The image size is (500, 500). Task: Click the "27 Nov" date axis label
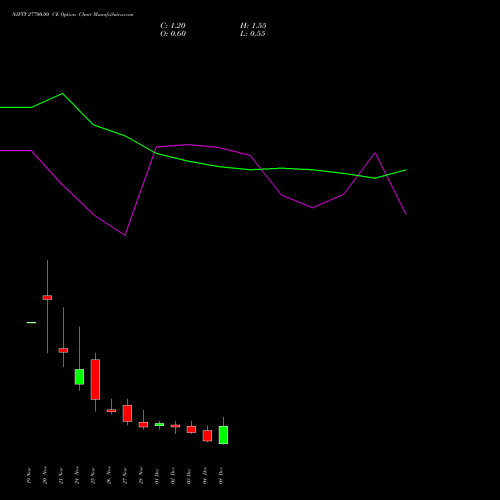125,475
